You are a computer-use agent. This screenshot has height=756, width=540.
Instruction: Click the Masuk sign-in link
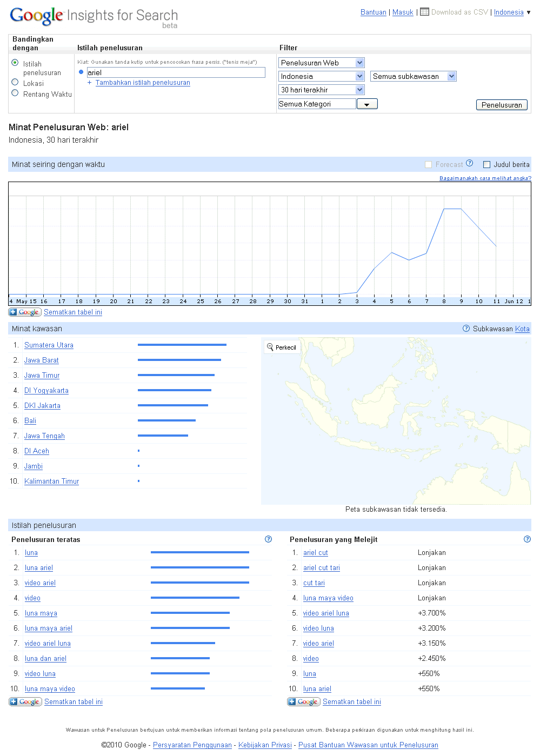point(403,12)
